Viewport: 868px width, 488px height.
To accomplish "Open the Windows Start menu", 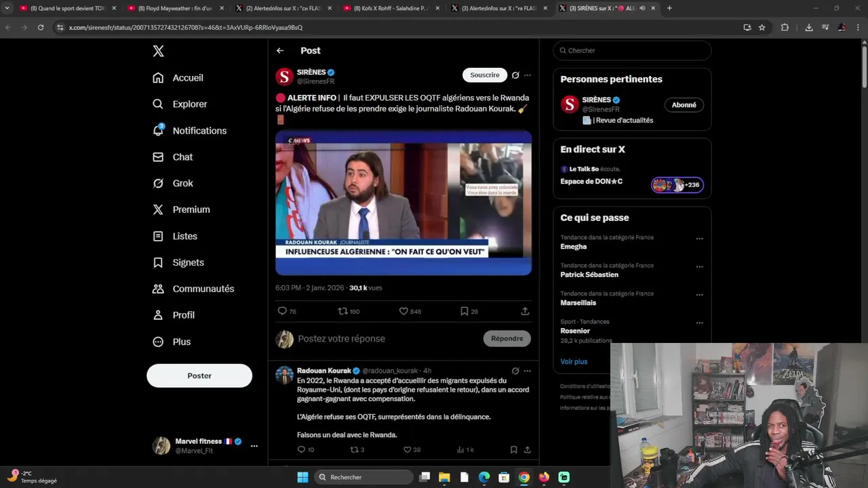I will click(x=303, y=477).
